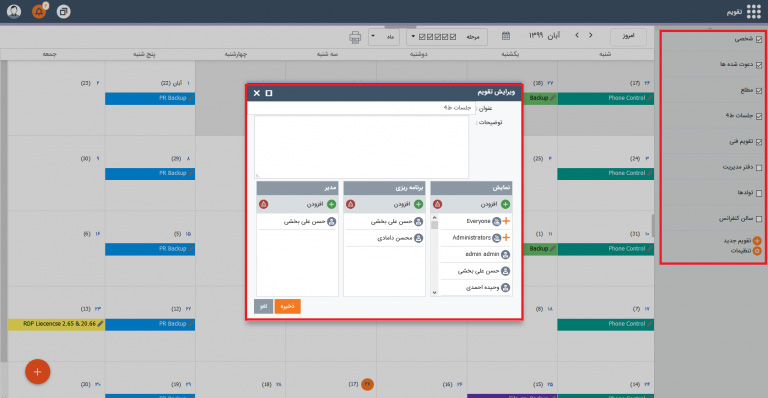Open the notifications bell icon
The height and width of the screenshot is (398, 768).
[39, 11]
